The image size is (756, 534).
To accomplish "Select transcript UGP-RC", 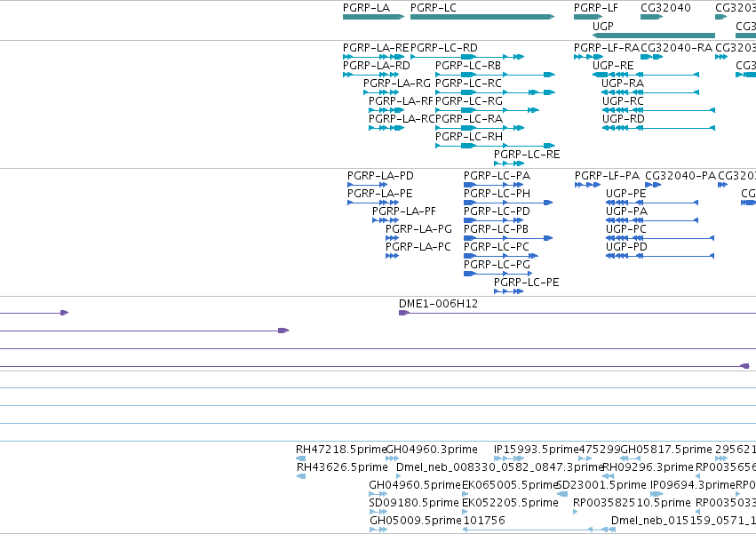I will tap(658, 110).
